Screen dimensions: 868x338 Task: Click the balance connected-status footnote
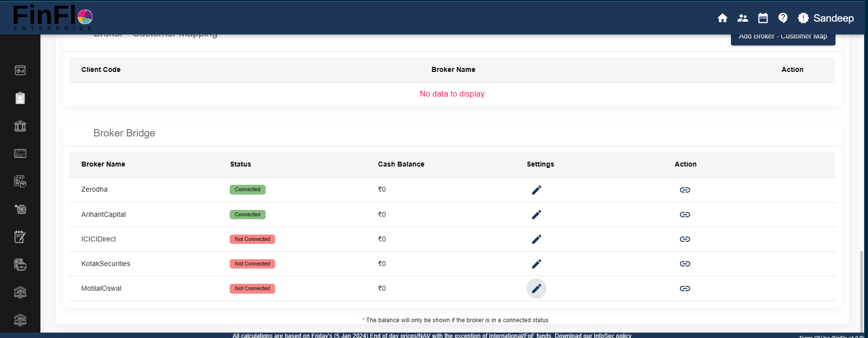point(456,320)
